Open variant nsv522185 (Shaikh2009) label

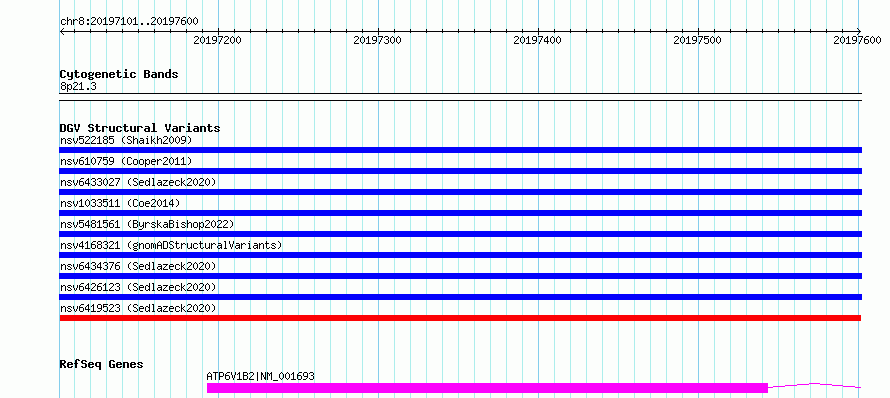click(126, 140)
